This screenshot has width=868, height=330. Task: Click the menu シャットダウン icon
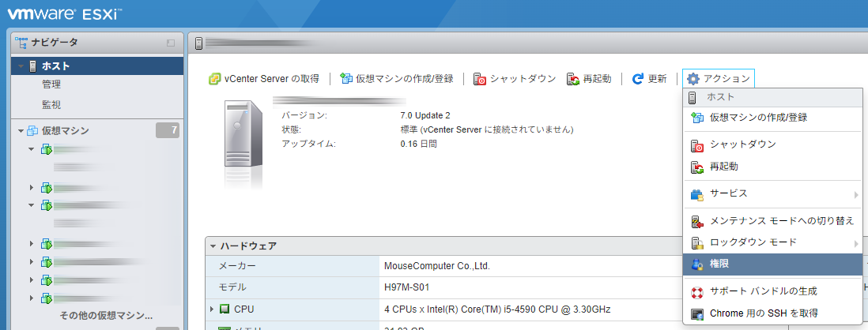(697, 145)
